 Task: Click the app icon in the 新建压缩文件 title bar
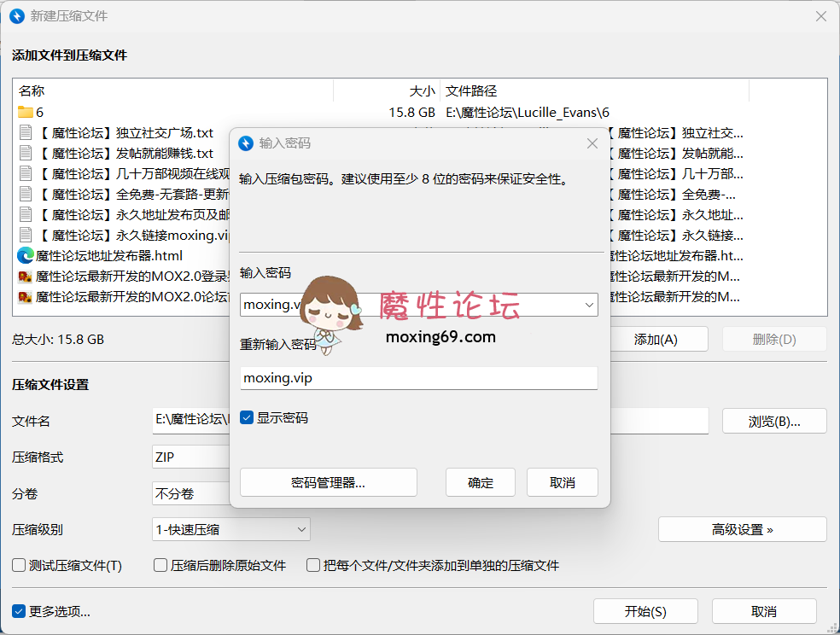coord(15,15)
